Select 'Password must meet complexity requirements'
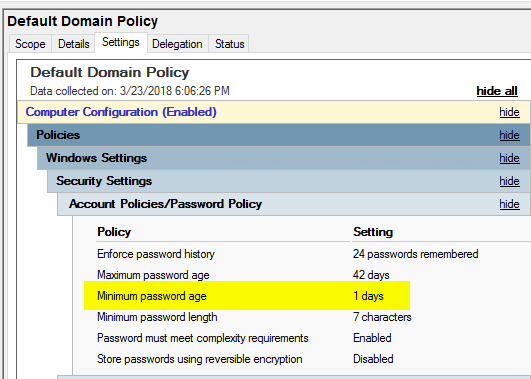 click(x=203, y=338)
